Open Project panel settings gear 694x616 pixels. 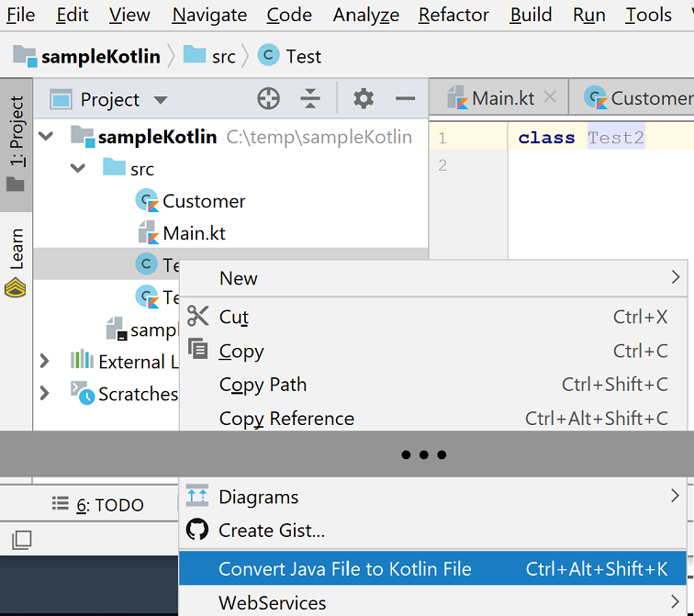(x=364, y=99)
